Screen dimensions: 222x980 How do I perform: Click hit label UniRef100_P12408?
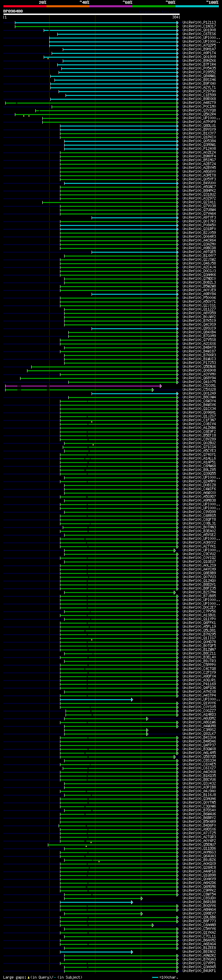click(x=199, y=148)
